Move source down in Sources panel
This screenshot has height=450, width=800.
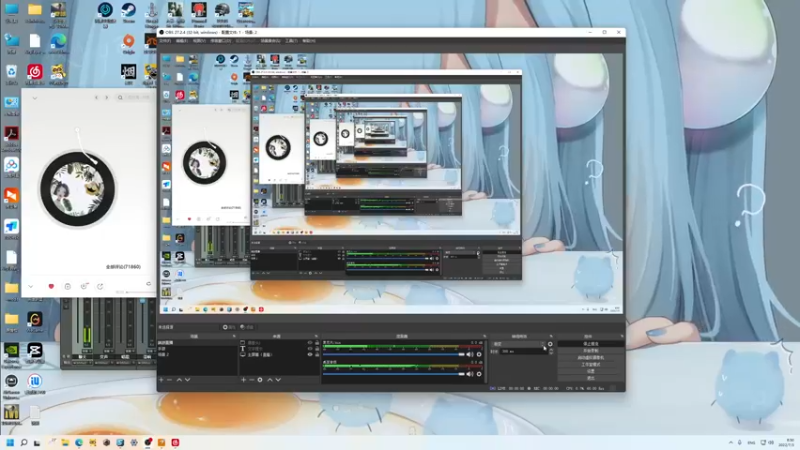tap(278, 380)
